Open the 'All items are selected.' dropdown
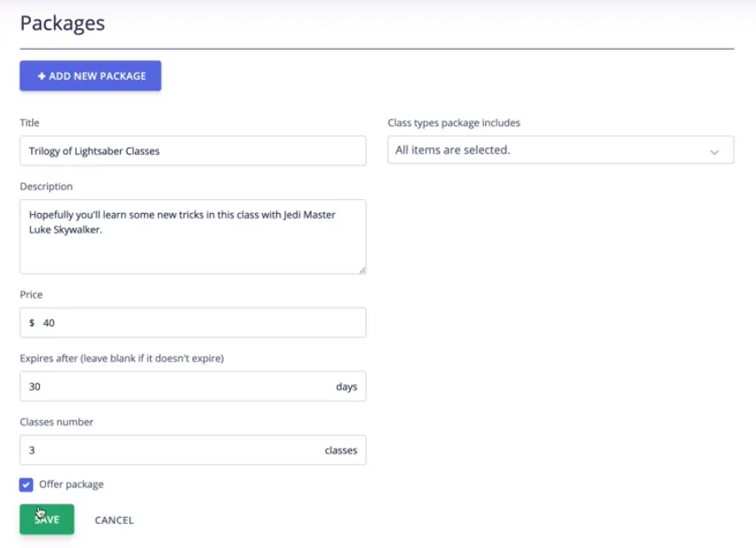 click(x=560, y=150)
